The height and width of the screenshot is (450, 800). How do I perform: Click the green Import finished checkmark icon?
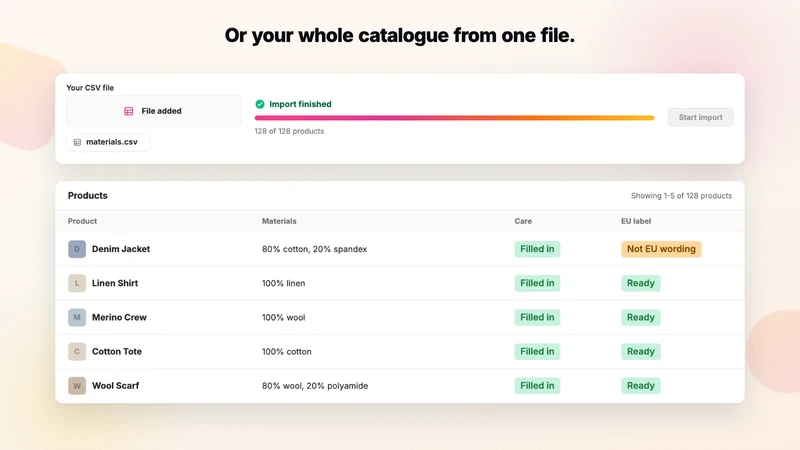260,104
